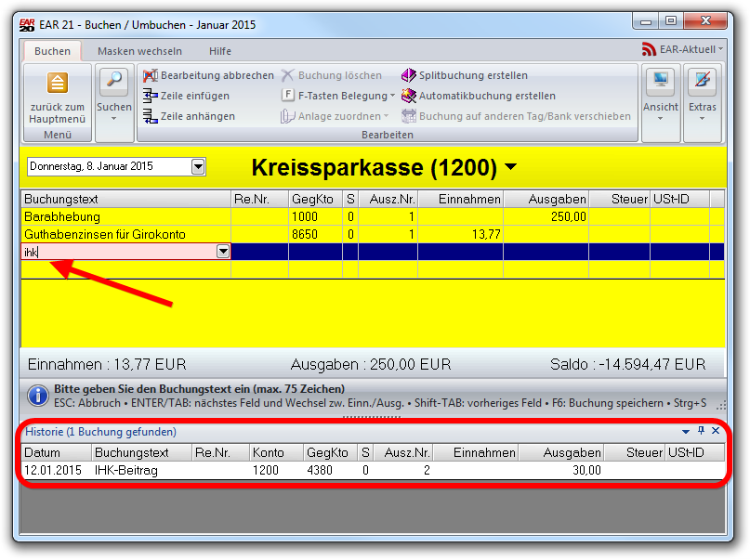The width and height of the screenshot is (750, 560).
Task: Open the Suchen magnifier tool
Action: (x=114, y=82)
